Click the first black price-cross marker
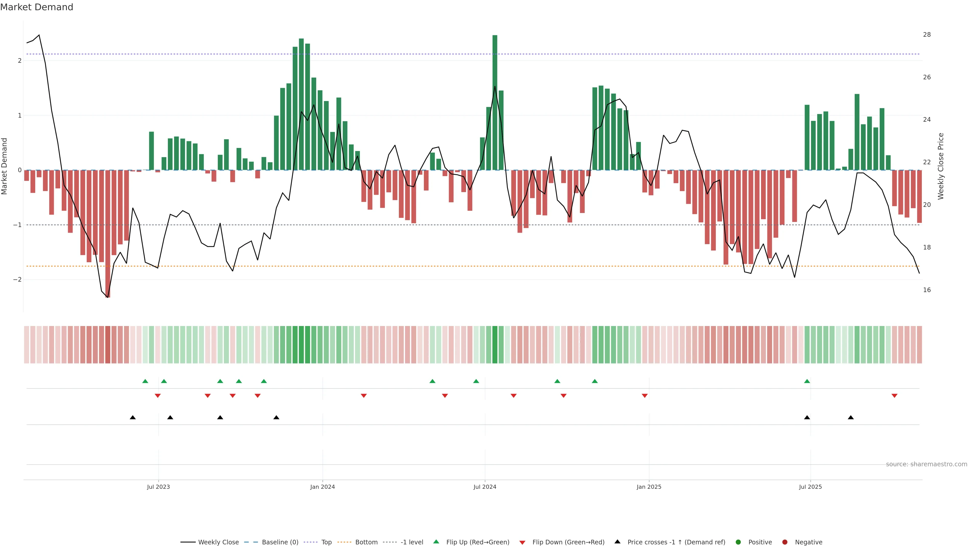This screenshot has width=980, height=551. pos(133,418)
